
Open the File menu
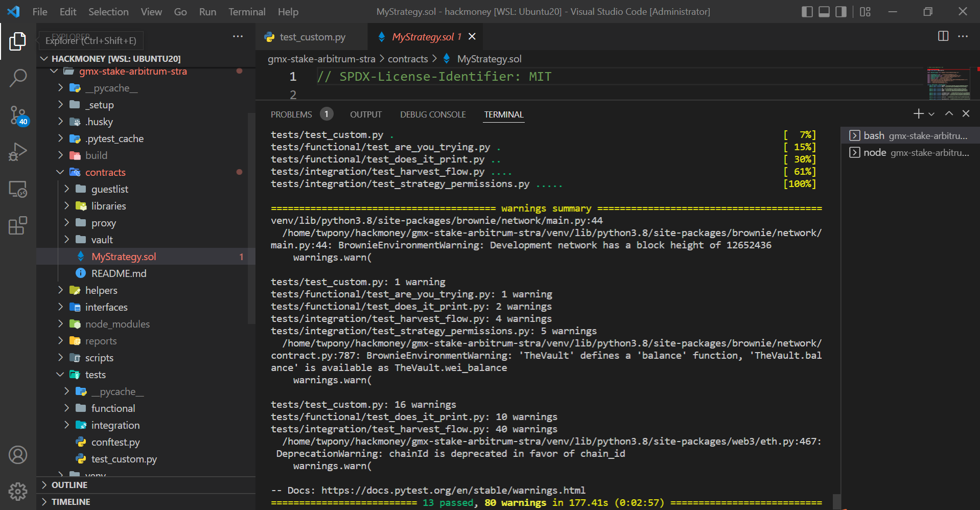coord(40,12)
